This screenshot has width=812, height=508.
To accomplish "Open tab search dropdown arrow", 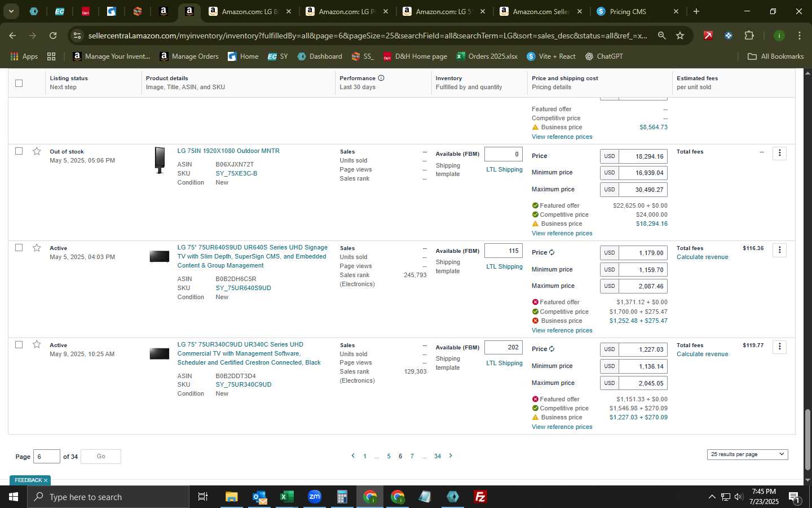I will (11, 11).
